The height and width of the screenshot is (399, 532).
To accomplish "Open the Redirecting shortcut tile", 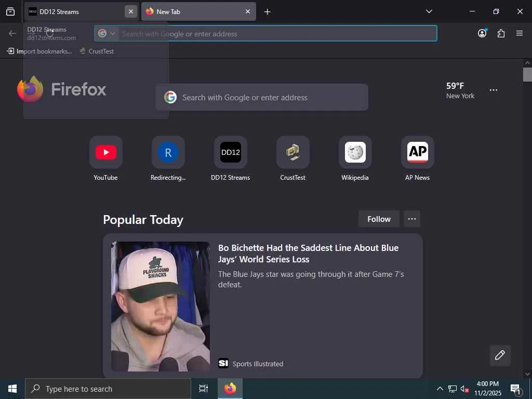I will click(x=168, y=159).
